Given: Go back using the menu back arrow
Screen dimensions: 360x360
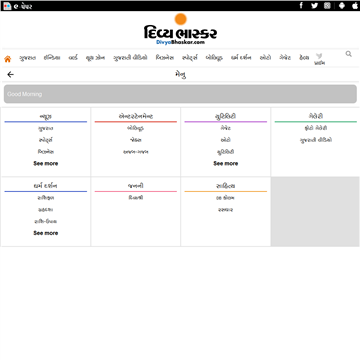Looking at the screenshot, I should pyautogui.click(x=10, y=75).
